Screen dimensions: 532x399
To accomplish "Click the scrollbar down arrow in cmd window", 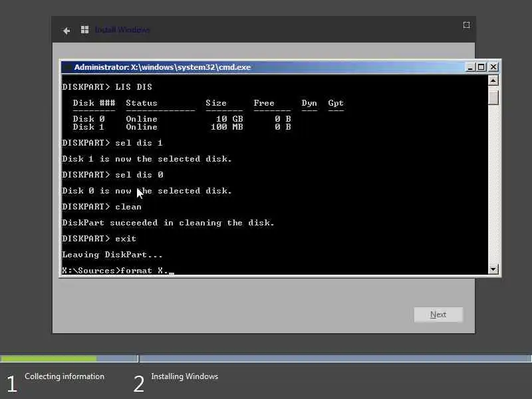I will coord(493,269).
